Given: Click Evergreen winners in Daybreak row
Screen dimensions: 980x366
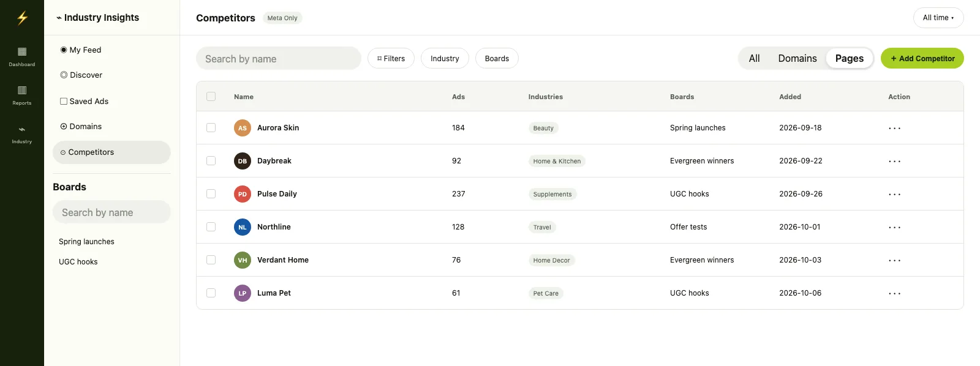Looking at the screenshot, I should pyautogui.click(x=702, y=161).
